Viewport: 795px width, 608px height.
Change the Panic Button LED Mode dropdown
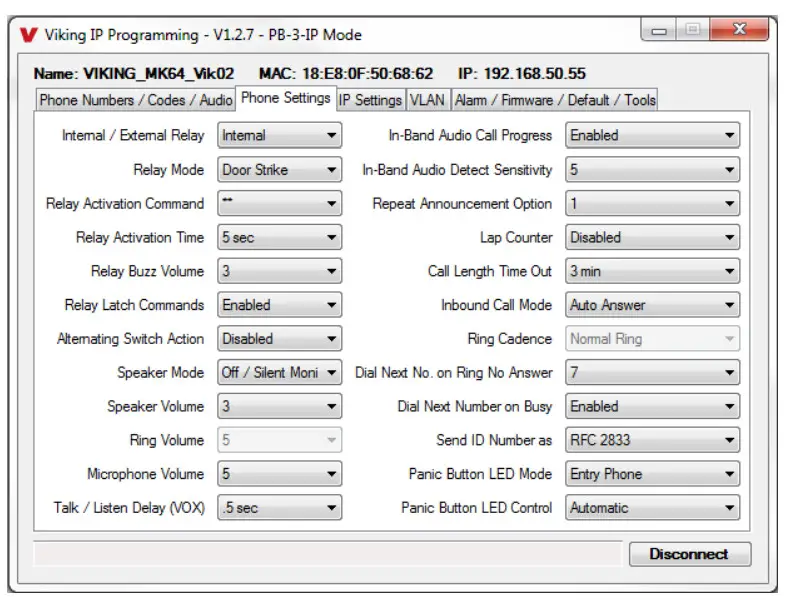(x=653, y=474)
